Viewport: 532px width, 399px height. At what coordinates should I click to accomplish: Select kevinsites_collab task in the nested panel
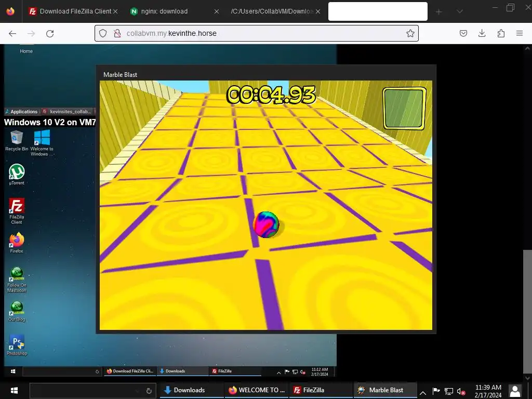click(x=67, y=112)
